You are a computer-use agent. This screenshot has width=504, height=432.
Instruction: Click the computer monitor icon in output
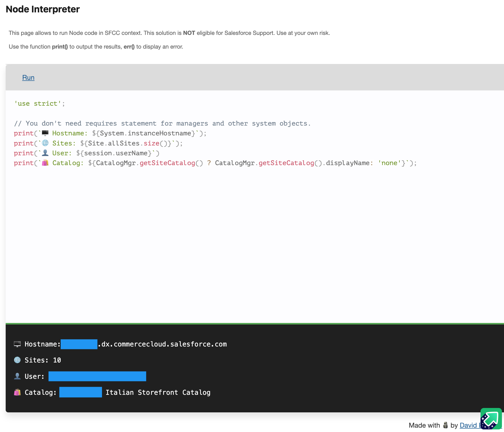(17, 344)
